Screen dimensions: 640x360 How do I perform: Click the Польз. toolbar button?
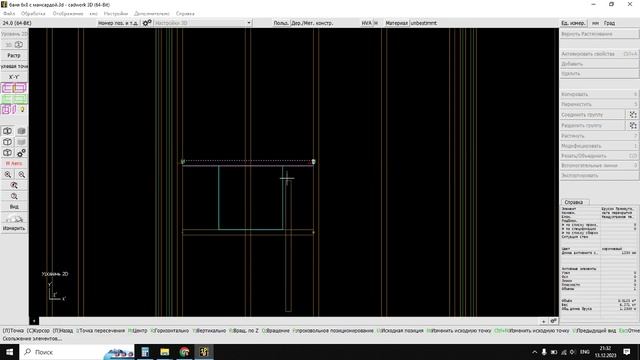281,23
